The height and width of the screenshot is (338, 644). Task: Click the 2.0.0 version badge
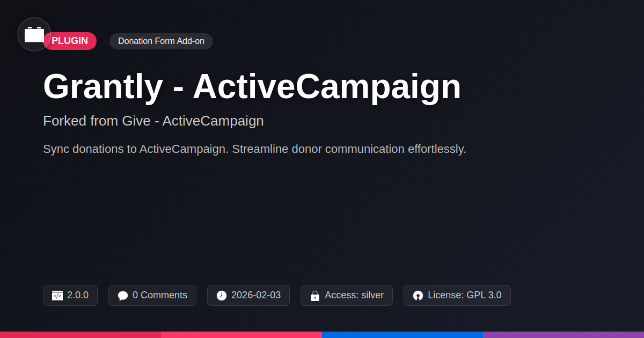(x=70, y=296)
